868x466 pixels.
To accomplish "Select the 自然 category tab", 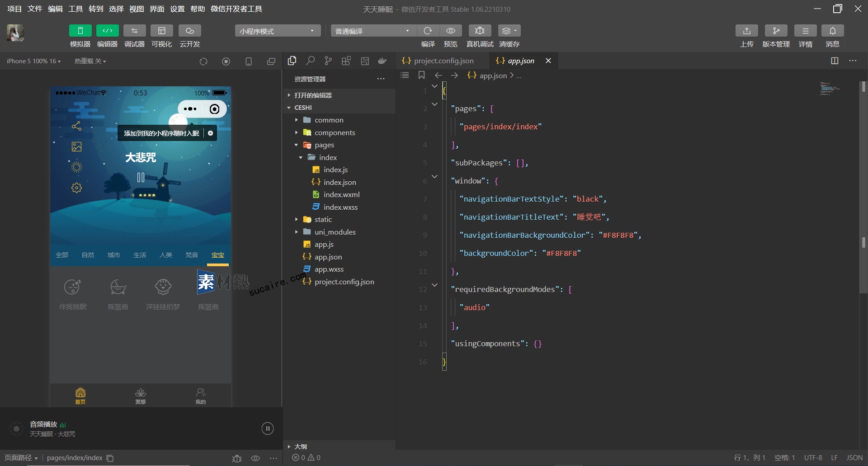I will tap(88, 255).
